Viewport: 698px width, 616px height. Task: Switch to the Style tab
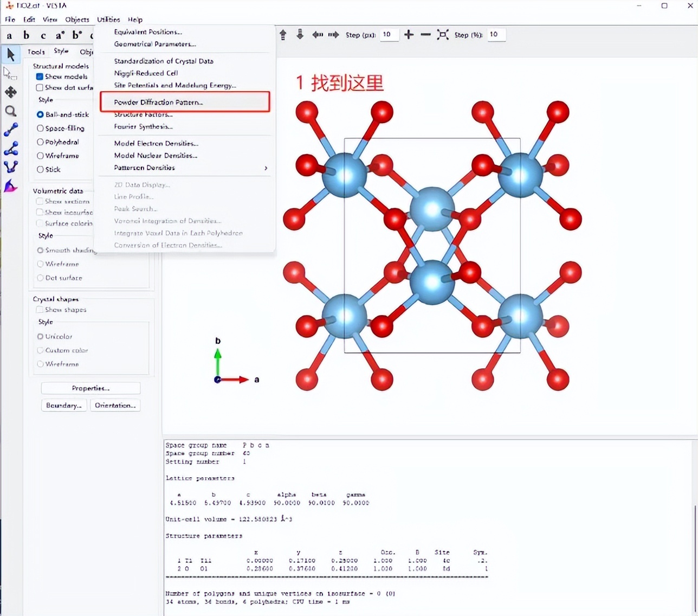pyautogui.click(x=61, y=51)
